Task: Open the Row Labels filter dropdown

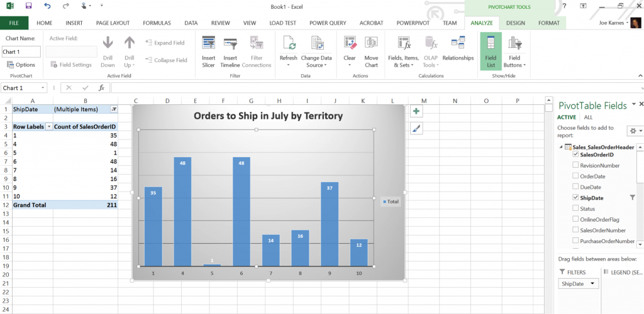Action: 48,126
